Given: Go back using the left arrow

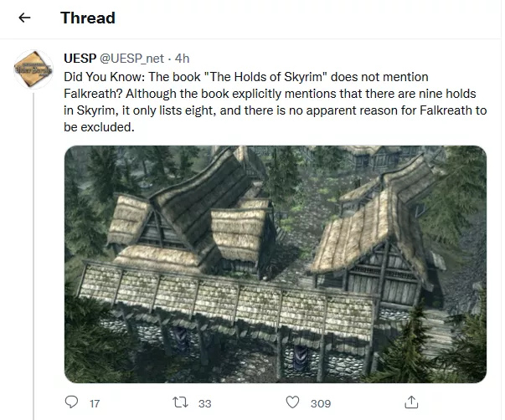Looking at the screenshot, I should click(x=24, y=18).
